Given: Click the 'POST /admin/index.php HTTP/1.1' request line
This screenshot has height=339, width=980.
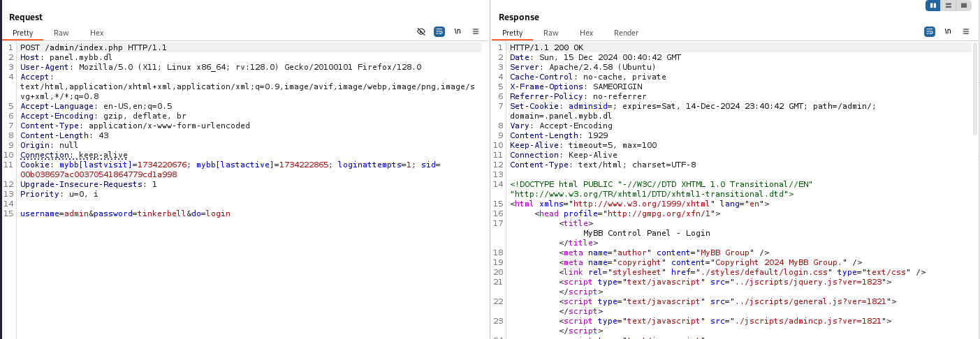Looking at the screenshot, I should pyautogui.click(x=94, y=47).
